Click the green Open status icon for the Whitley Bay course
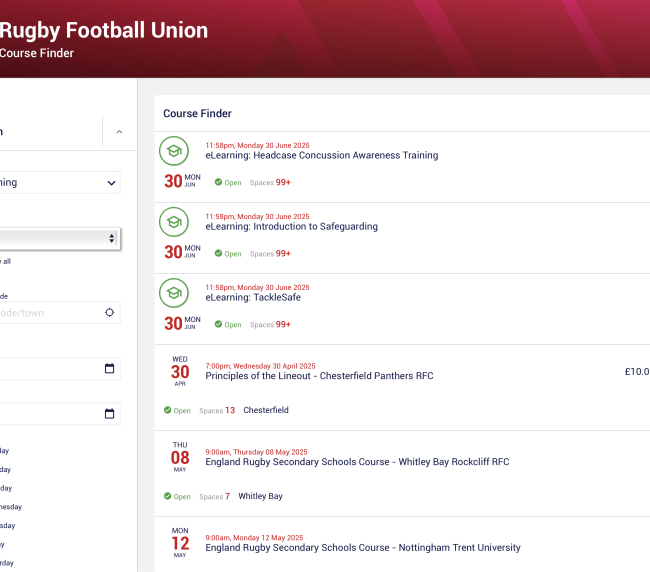The image size is (650, 572). click(167, 496)
